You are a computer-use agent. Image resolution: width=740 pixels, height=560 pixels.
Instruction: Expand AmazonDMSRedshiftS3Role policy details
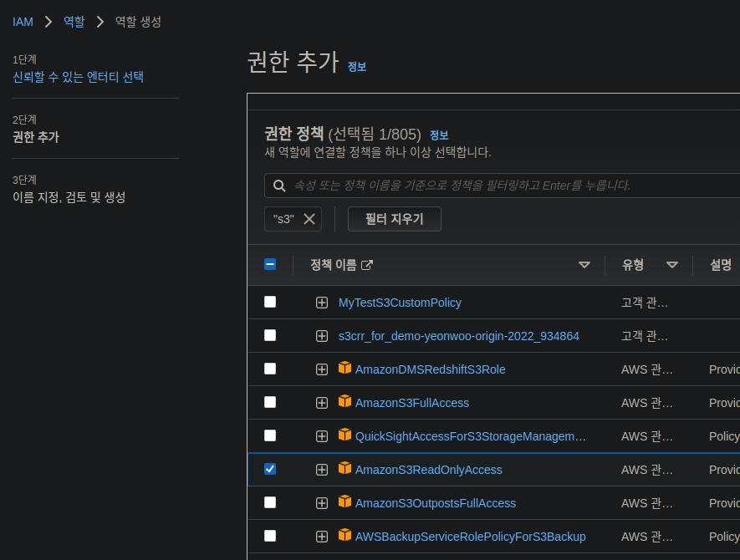pos(322,370)
